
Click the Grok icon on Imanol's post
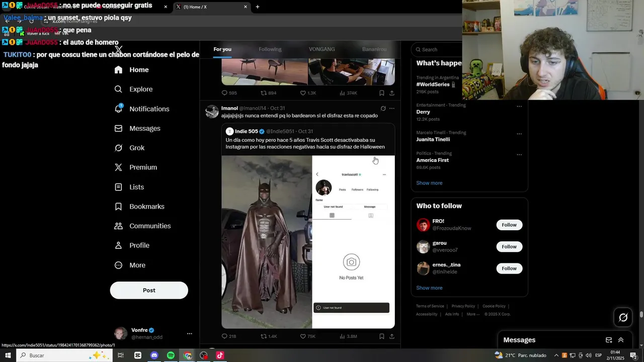coord(383,108)
